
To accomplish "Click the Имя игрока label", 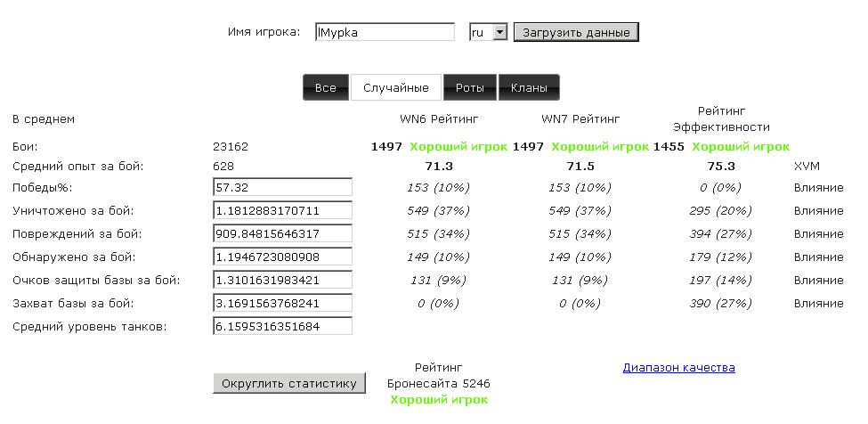I will tap(264, 31).
